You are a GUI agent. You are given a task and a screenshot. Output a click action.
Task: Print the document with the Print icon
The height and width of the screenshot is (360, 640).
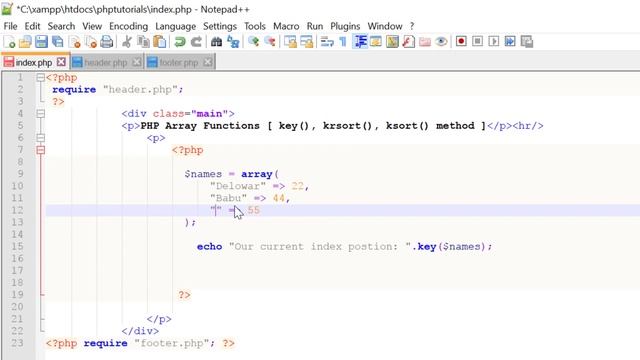coord(107,42)
